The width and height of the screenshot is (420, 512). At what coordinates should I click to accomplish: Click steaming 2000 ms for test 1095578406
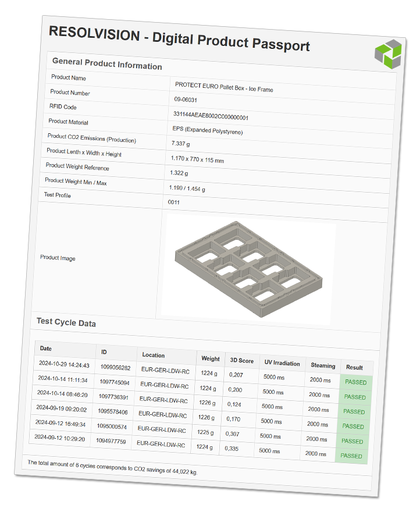click(x=318, y=424)
